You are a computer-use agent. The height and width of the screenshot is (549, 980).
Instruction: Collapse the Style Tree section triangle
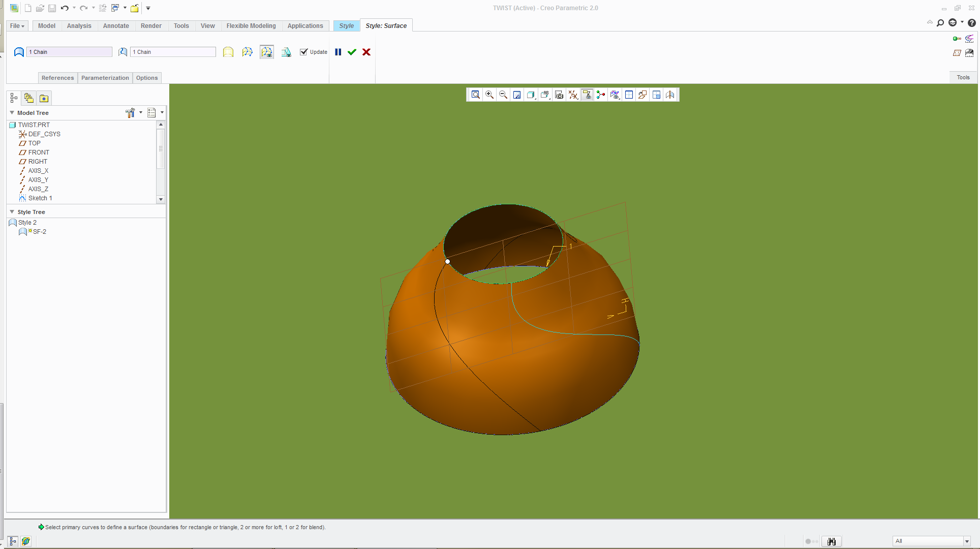click(x=12, y=212)
